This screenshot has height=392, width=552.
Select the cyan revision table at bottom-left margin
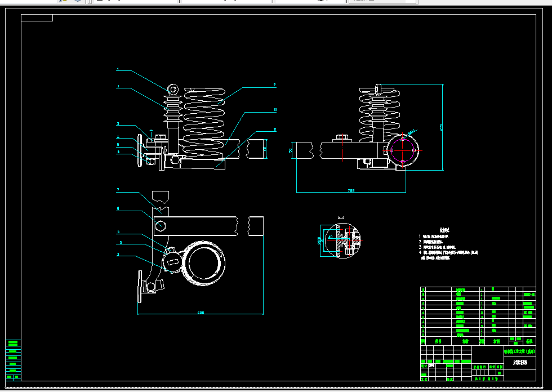pyautogui.click(x=13, y=360)
